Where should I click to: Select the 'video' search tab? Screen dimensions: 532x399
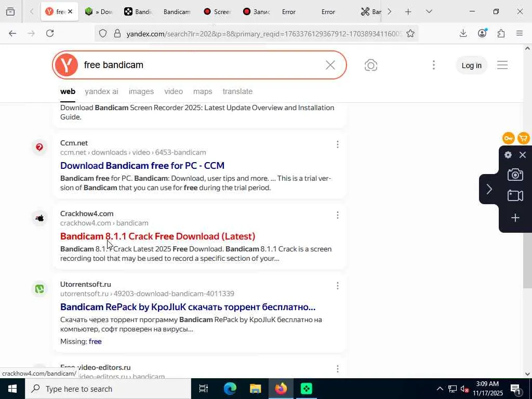[x=174, y=91]
